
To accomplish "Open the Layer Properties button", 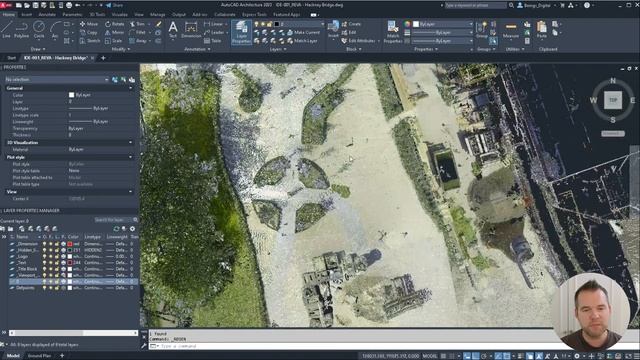I will coord(241,32).
